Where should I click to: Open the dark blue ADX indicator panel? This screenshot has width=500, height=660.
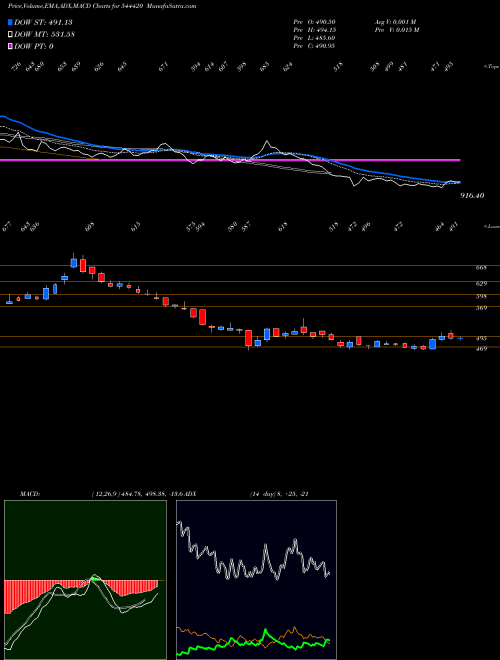pyautogui.click(x=256, y=580)
